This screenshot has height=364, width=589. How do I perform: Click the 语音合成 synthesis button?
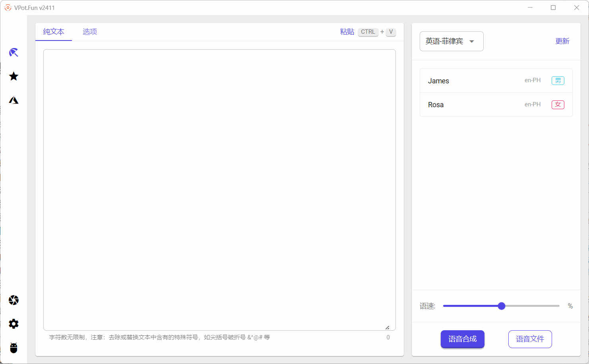tap(462, 339)
